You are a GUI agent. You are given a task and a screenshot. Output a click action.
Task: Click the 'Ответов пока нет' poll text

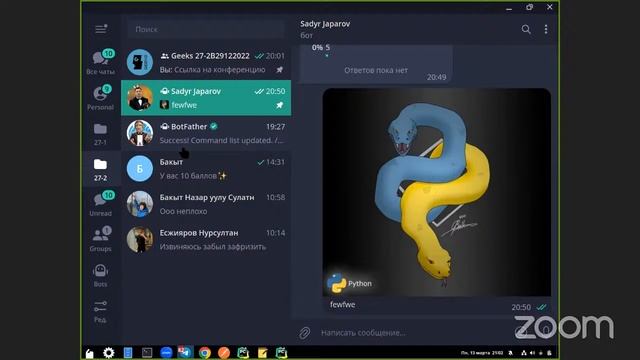click(376, 70)
